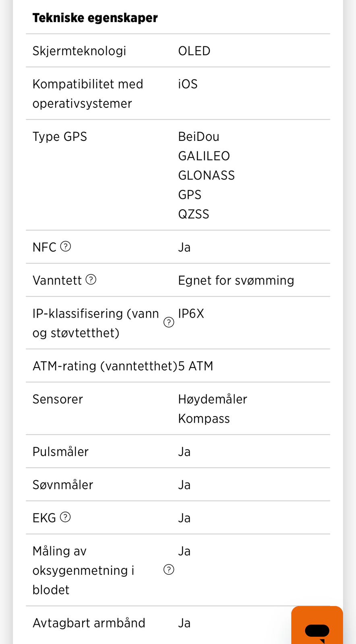Click the Pulsmåler row label

pyautogui.click(x=60, y=451)
